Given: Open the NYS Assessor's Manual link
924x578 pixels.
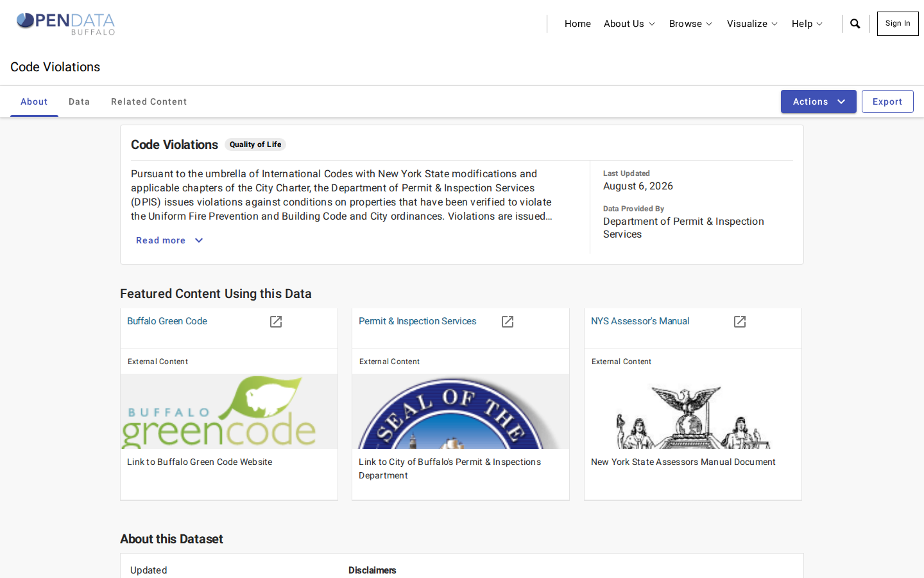Looking at the screenshot, I should pyautogui.click(x=640, y=321).
